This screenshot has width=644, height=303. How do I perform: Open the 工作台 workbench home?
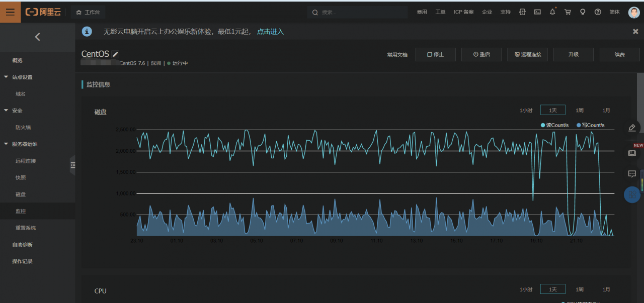pyautogui.click(x=88, y=12)
